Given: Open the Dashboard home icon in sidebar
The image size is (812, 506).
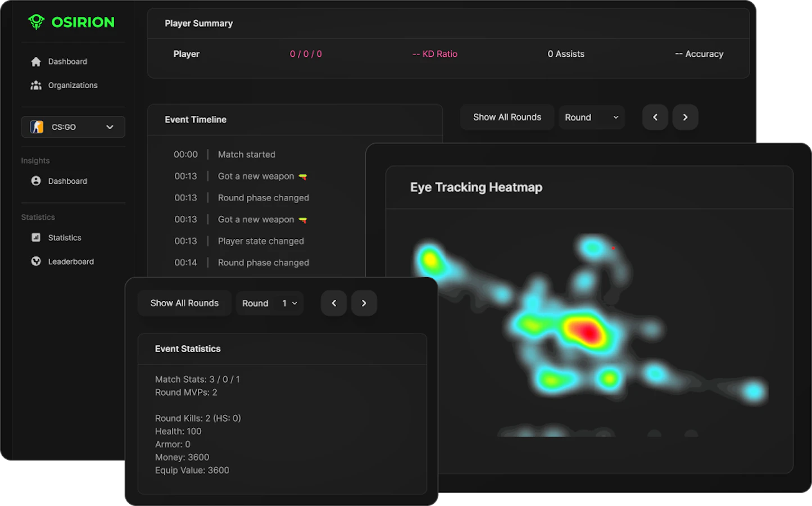Looking at the screenshot, I should point(36,61).
